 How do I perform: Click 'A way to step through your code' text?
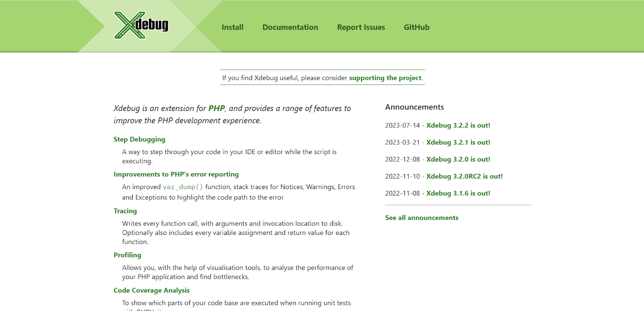(229, 157)
